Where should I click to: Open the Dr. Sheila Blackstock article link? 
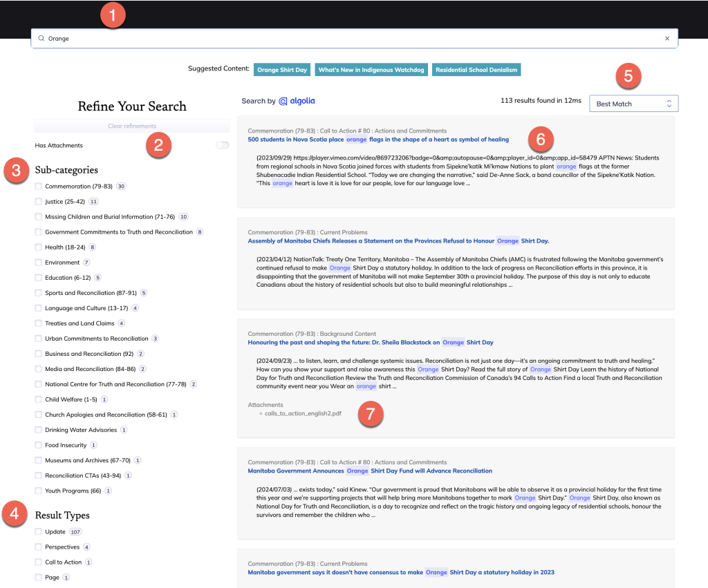[370, 343]
